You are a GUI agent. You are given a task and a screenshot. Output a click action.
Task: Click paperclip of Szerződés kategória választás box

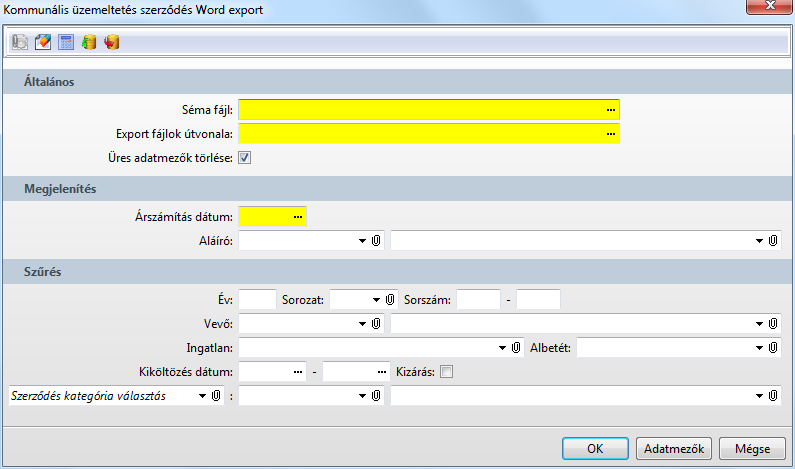pyautogui.click(x=215, y=395)
